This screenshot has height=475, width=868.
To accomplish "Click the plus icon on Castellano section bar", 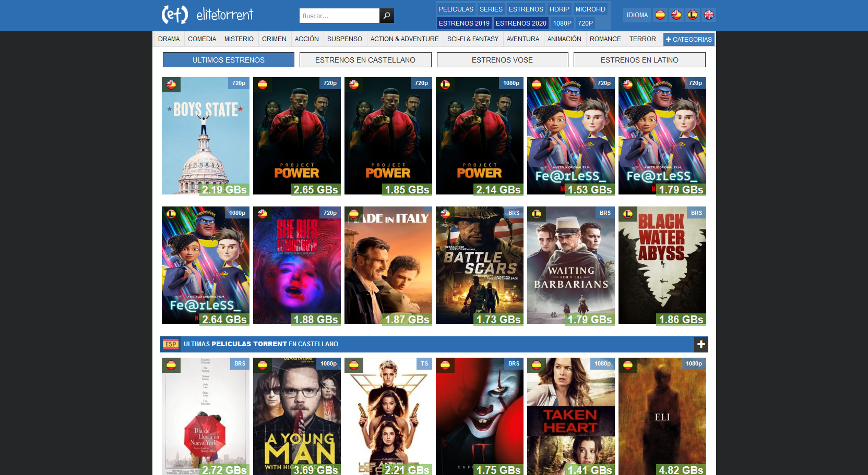I will [x=701, y=344].
